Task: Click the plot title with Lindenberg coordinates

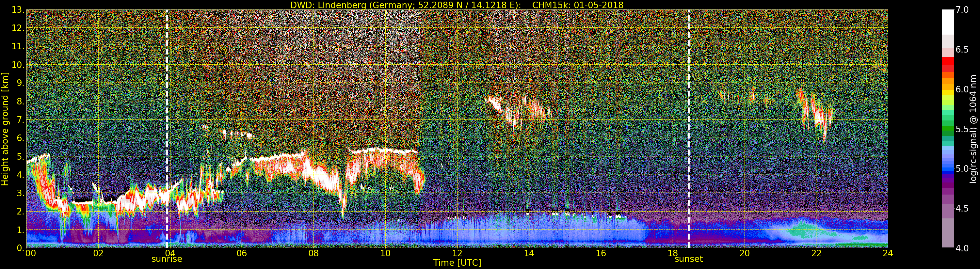Action: coord(457,5)
